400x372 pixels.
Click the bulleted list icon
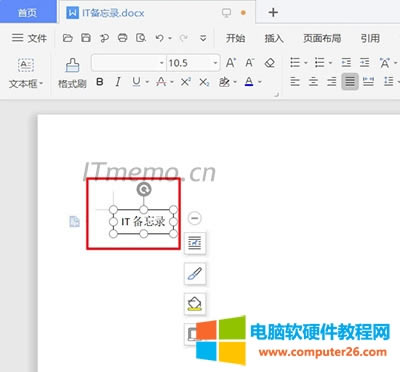pos(295,62)
